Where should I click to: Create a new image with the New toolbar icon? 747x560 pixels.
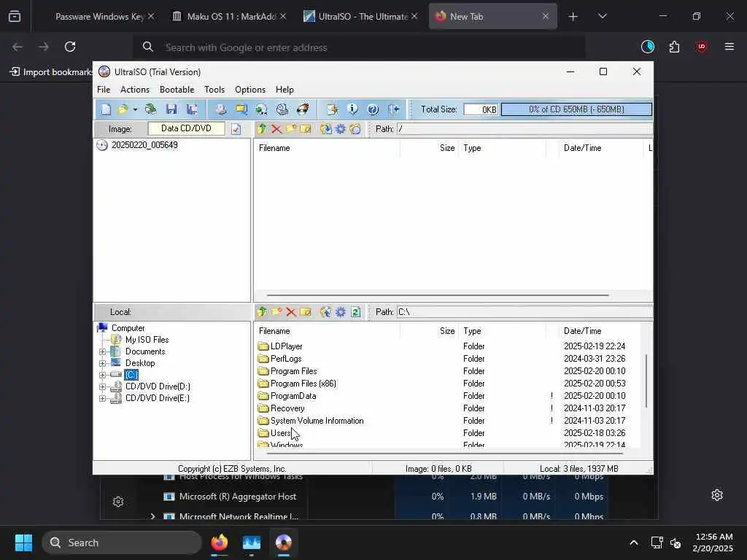(106, 109)
